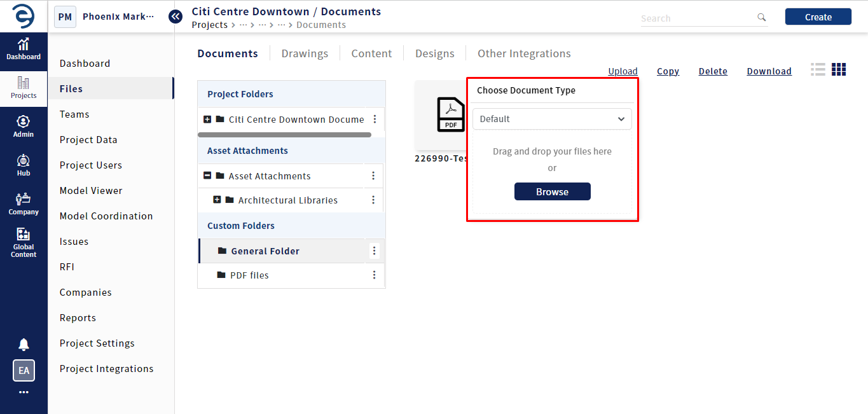Open the three-dot menu below EA avatar

pos(24,392)
